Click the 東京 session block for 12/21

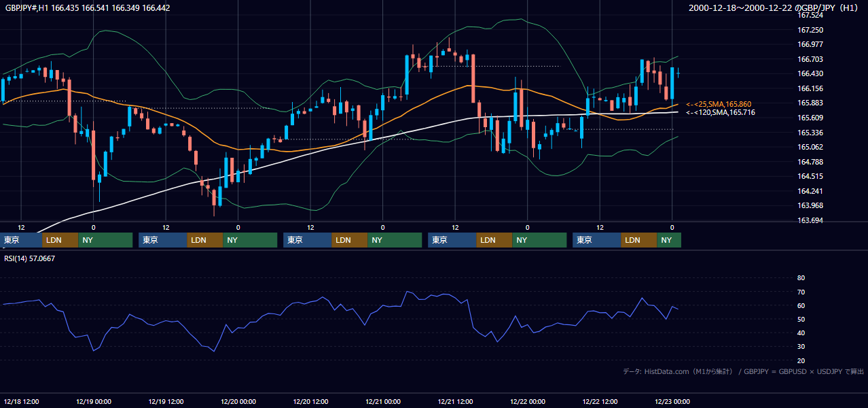452,240
